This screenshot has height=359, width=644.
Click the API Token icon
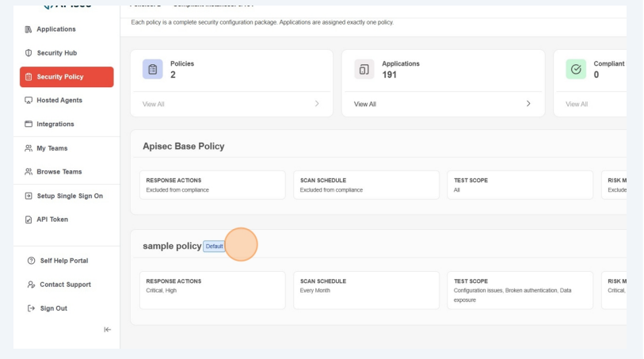29,220
